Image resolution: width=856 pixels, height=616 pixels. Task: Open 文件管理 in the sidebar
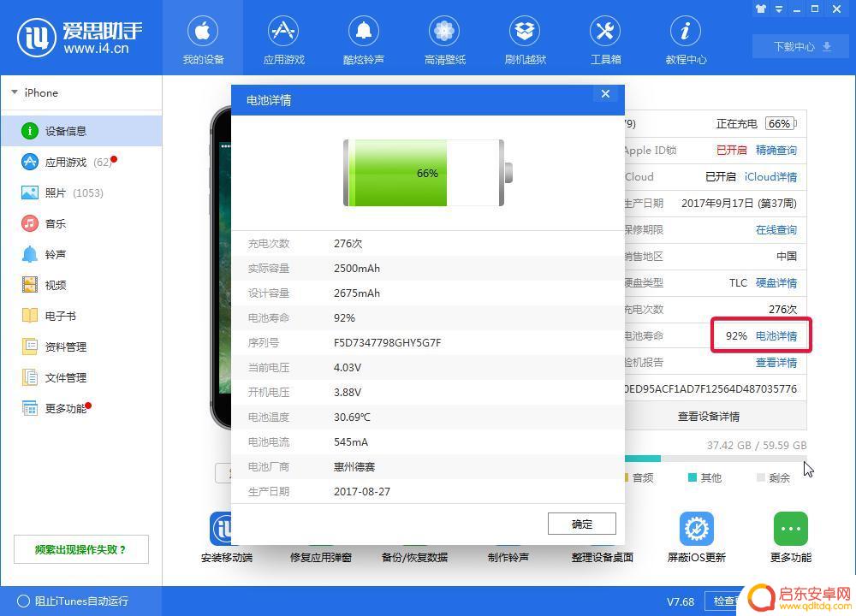(81, 377)
